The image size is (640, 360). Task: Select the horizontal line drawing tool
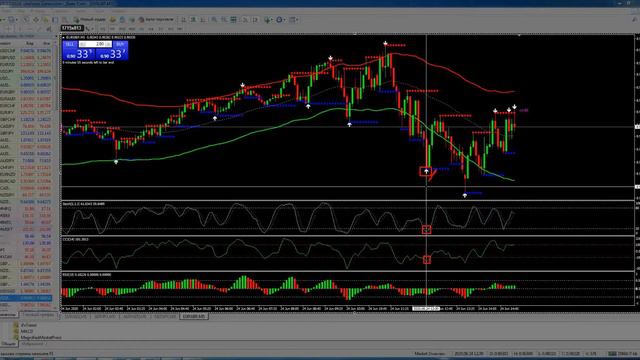pos(29,29)
